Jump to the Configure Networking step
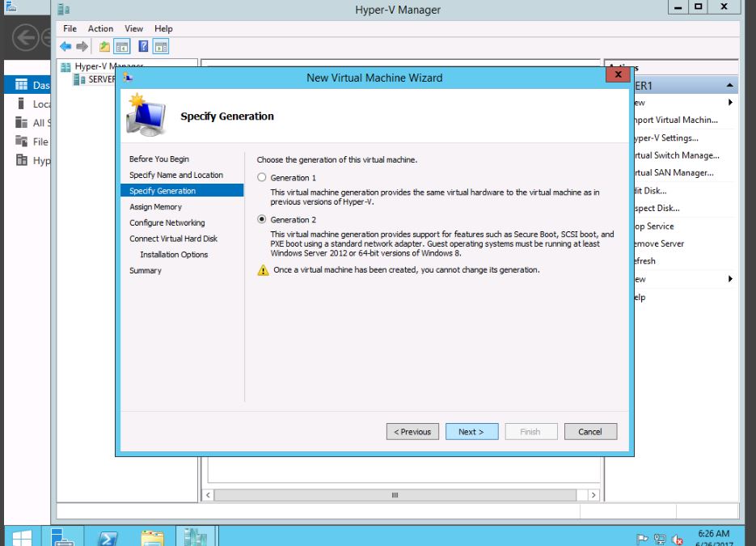Image resolution: width=756 pixels, height=546 pixels. tap(167, 222)
